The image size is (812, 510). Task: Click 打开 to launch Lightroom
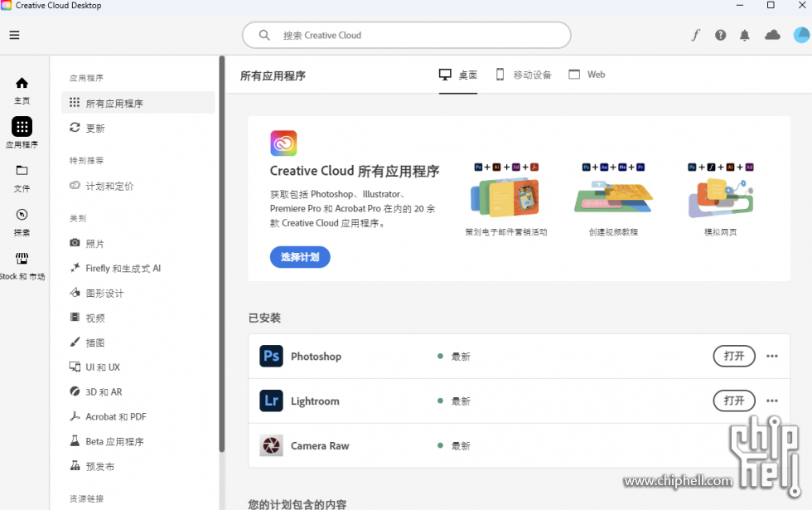pyautogui.click(x=734, y=401)
